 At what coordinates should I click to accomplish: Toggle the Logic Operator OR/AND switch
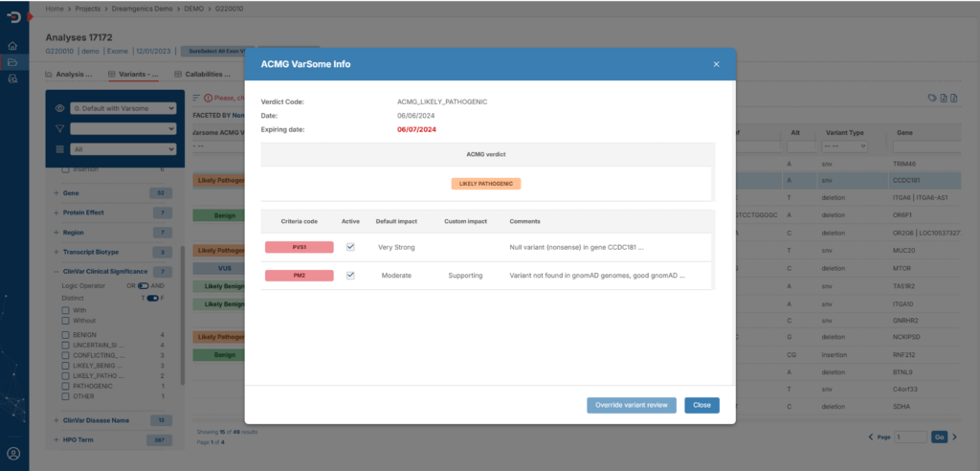pos(144,286)
